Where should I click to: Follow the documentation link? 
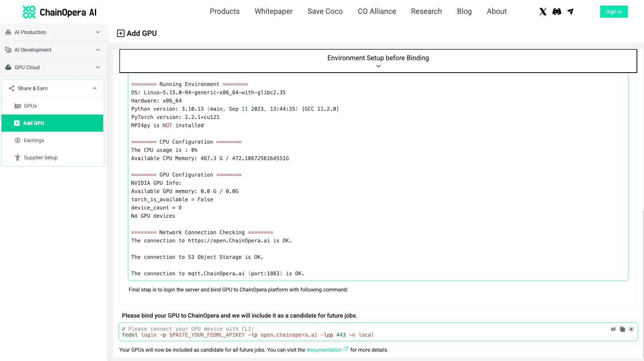324,350
